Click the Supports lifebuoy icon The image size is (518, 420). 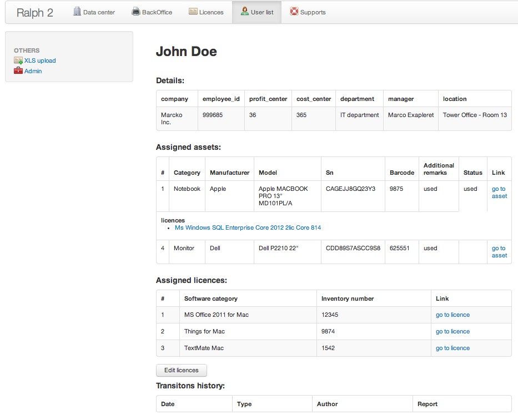[x=294, y=12]
